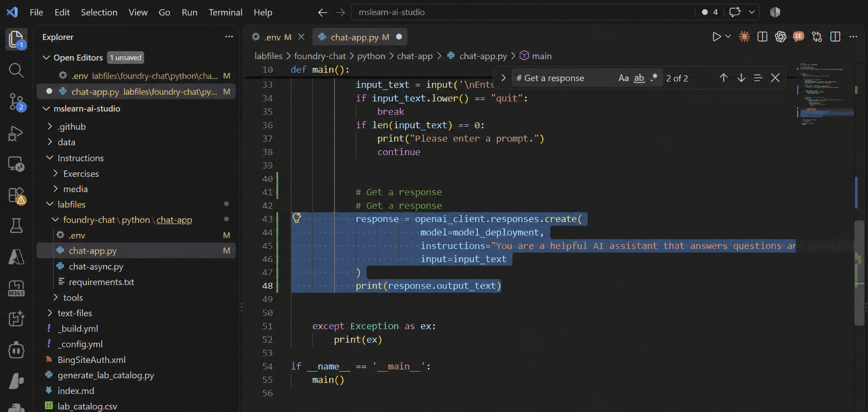Screen dimensions: 868x412
Task: Click the mslearn-ai-studio command center search box
Action: click(523, 12)
